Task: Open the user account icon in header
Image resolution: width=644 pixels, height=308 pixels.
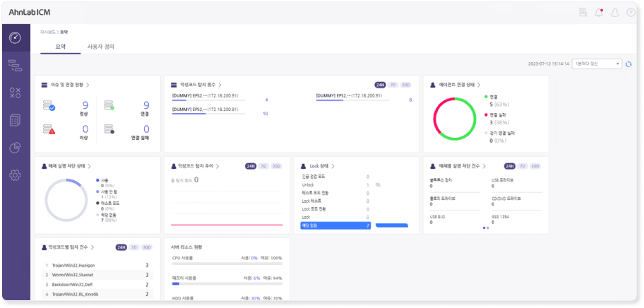Action: (615, 12)
